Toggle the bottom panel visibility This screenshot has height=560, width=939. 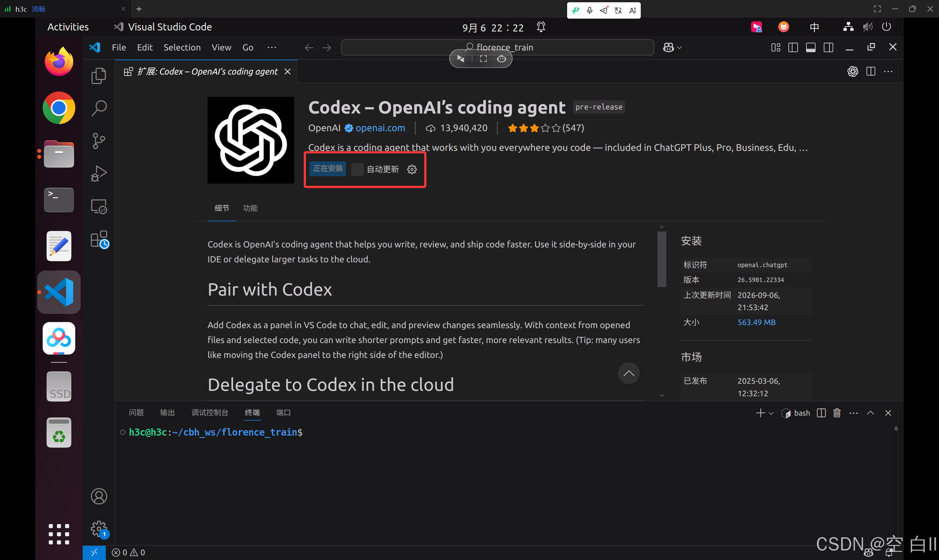pyautogui.click(x=811, y=48)
